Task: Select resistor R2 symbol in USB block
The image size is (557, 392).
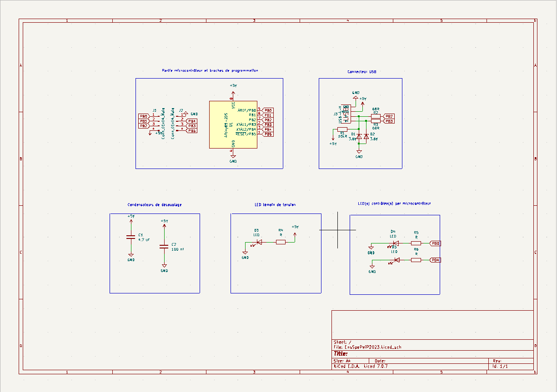Action: pos(376,116)
